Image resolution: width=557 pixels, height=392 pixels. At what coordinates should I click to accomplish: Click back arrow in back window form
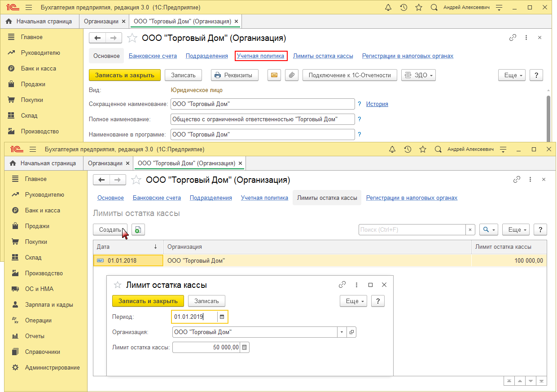pos(97,38)
